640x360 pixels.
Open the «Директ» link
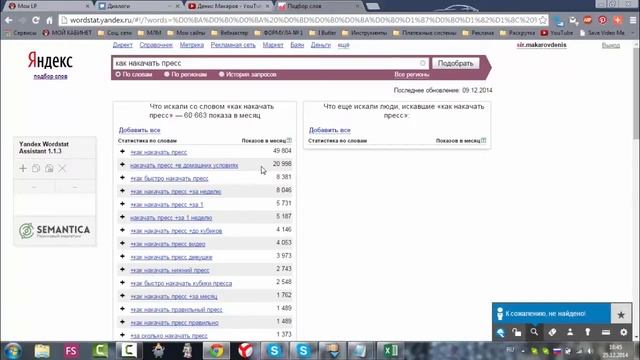tap(122, 45)
